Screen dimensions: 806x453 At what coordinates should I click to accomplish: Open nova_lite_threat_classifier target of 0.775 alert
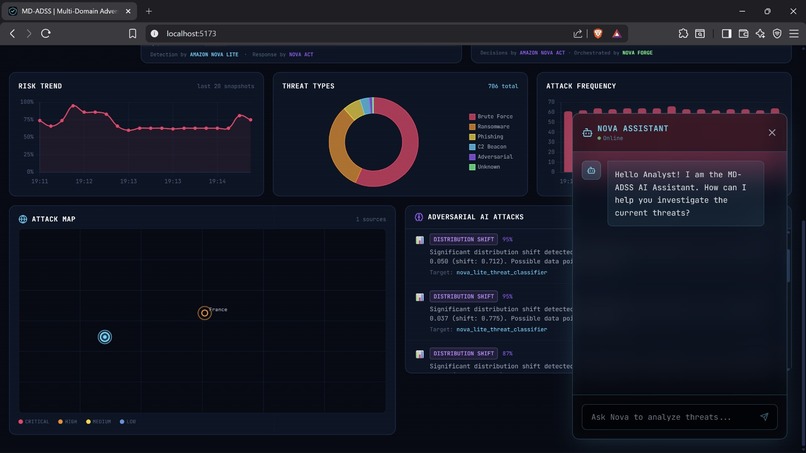tap(501, 330)
